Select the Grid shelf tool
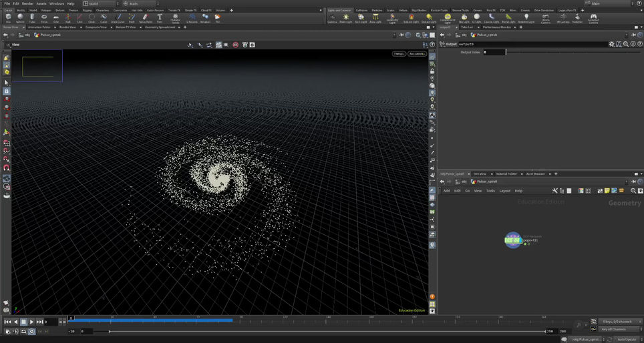Screen dimensions: 644x343 pos(56,17)
